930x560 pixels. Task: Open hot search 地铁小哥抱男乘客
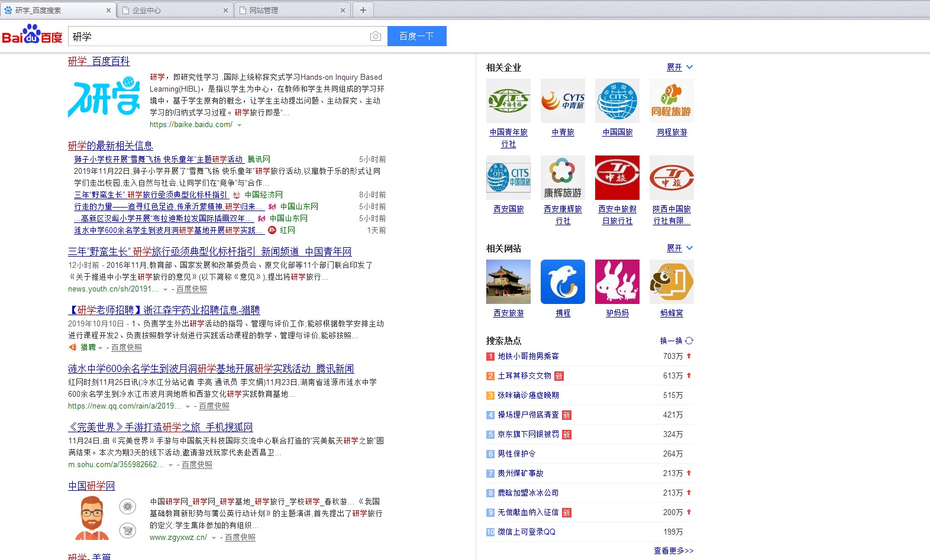pos(528,356)
